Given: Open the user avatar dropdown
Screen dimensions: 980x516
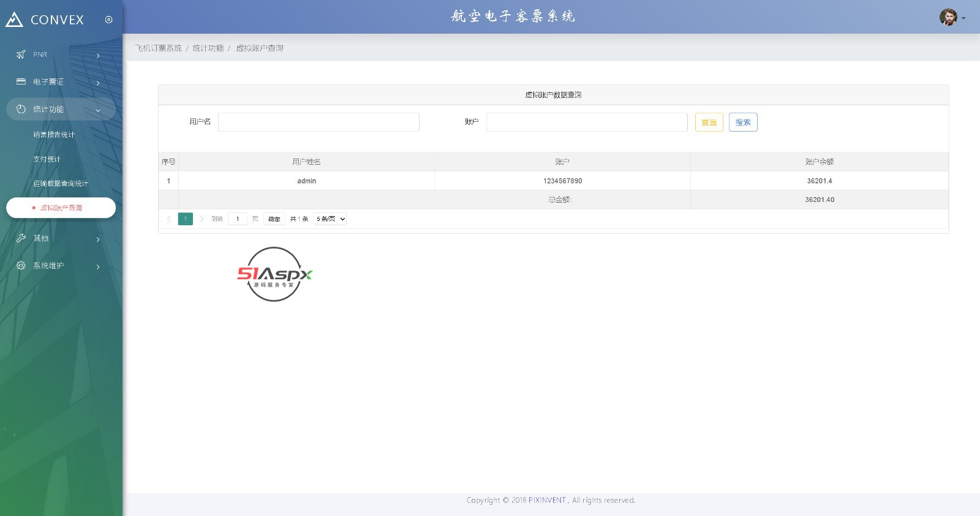Looking at the screenshot, I should [963, 18].
